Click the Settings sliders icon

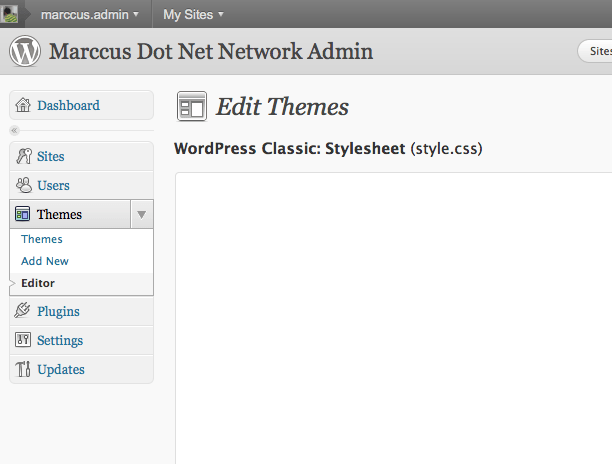tap(23, 340)
